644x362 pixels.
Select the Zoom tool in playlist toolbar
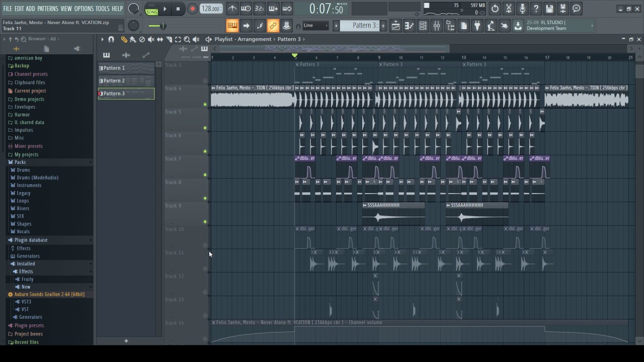point(187,39)
